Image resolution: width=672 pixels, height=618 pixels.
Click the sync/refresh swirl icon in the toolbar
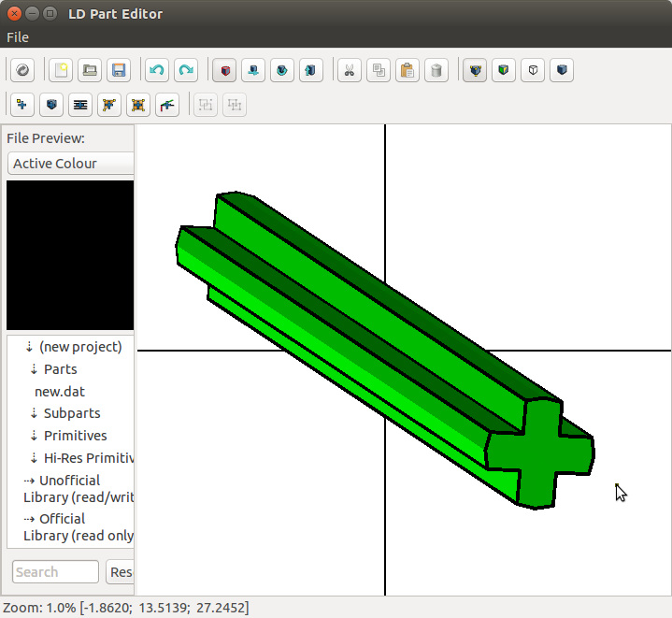[x=22, y=70]
